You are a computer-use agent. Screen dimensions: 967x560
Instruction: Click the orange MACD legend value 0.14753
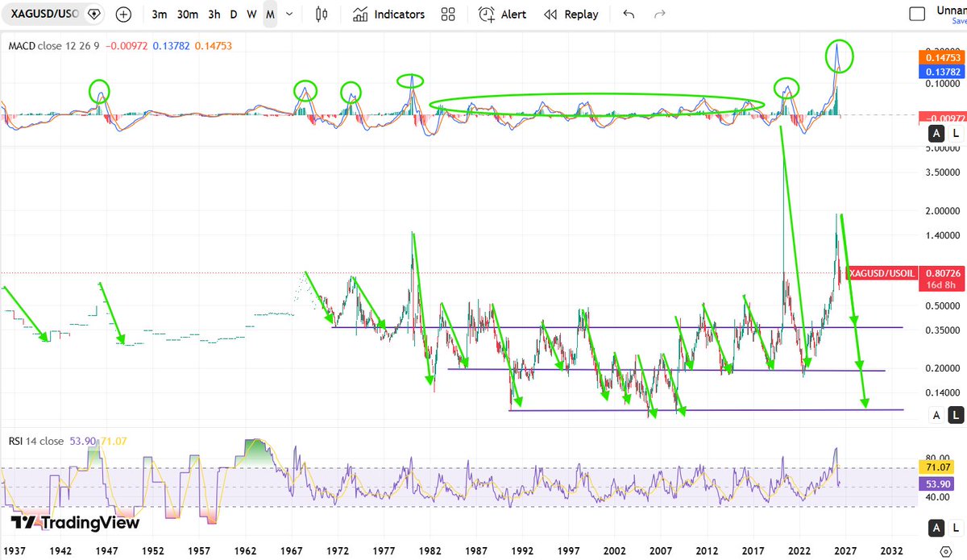(x=214, y=46)
